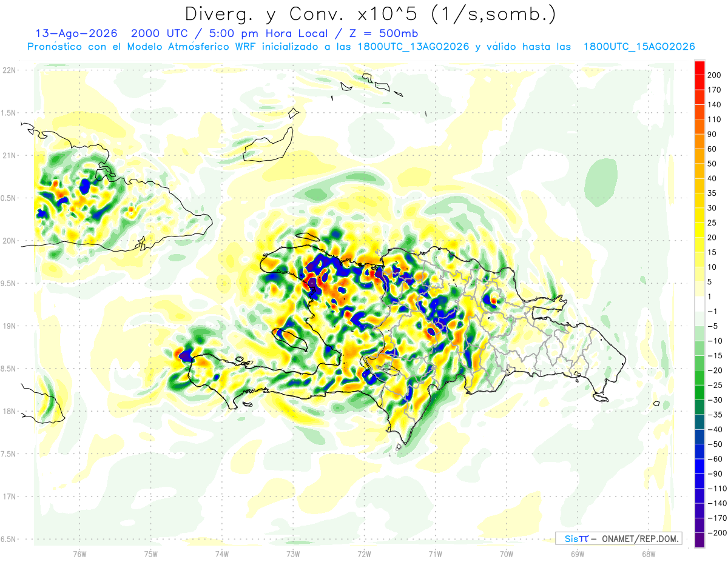Click the "70W" longitude label

click(507, 554)
